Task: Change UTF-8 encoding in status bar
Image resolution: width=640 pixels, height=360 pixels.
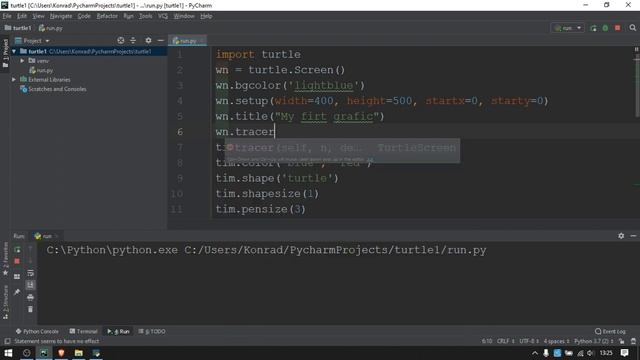Action: 529,341
